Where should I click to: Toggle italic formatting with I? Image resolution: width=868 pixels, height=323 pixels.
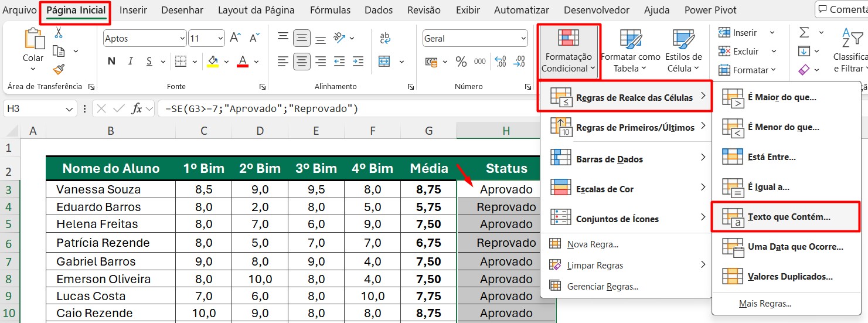130,61
